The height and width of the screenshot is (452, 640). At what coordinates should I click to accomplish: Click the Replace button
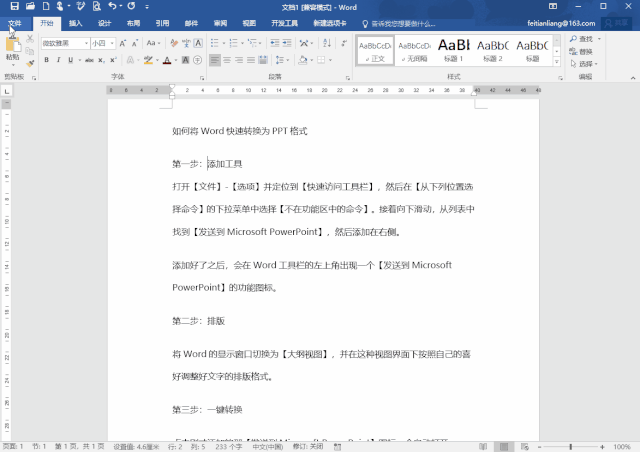(x=581, y=51)
